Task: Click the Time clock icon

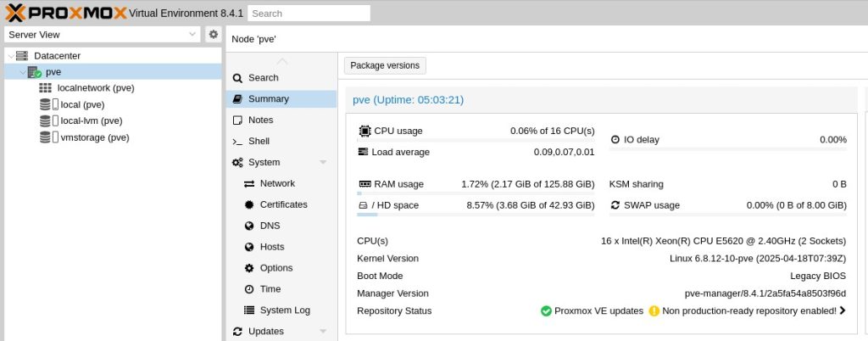Action: 249,289
